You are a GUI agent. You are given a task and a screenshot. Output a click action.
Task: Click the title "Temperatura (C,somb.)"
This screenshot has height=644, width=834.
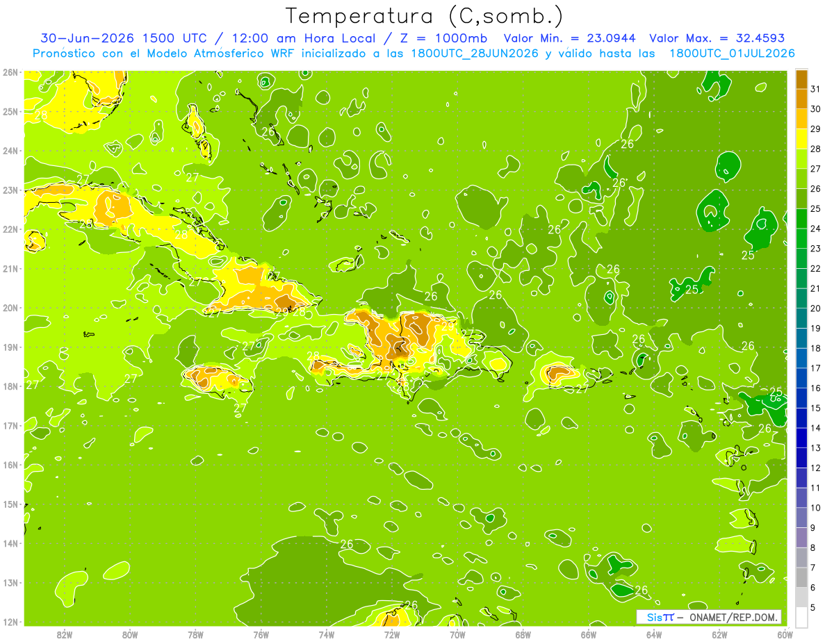(424, 16)
